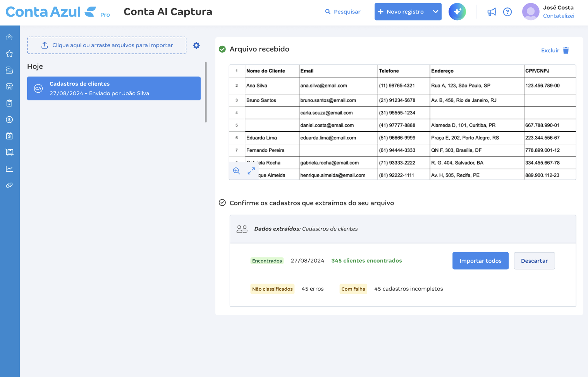Click the Contatelizei company link
Image resolution: width=588 pixels, height=377 pixels.
[559, 16]
